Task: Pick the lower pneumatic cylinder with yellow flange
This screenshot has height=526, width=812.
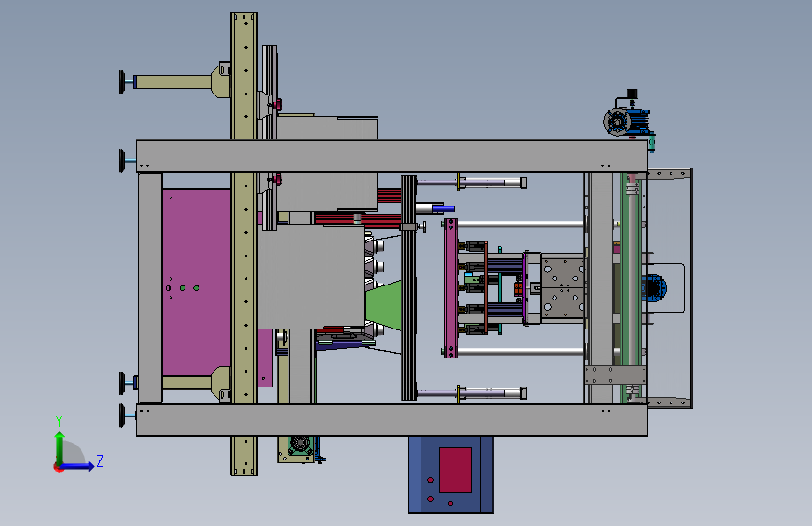Action: point(471,393)
